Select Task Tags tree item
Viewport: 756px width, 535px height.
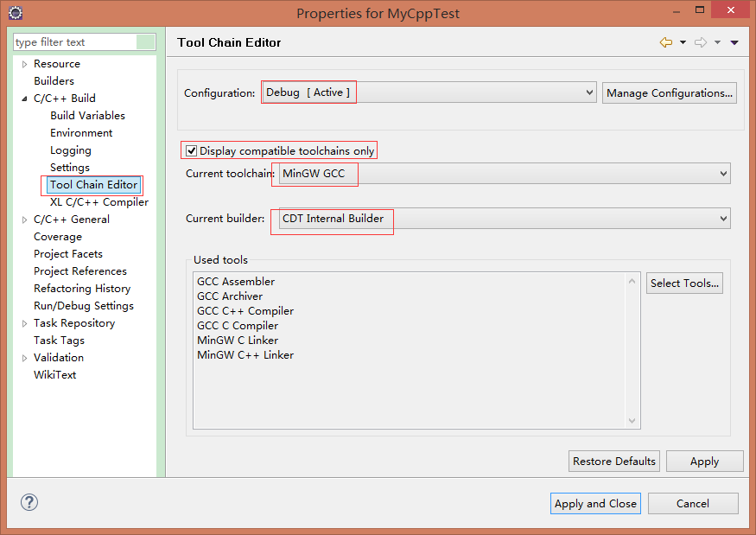(x=59, y=341)
